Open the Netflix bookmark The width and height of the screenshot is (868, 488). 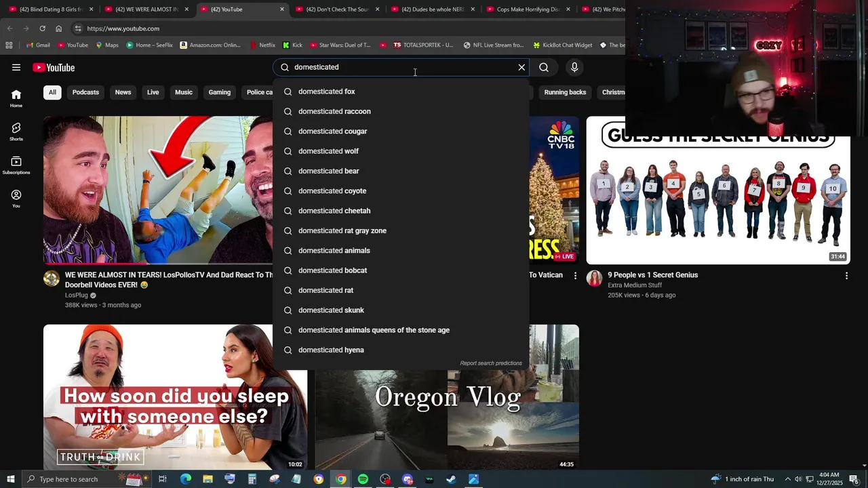tap(262, 45)
